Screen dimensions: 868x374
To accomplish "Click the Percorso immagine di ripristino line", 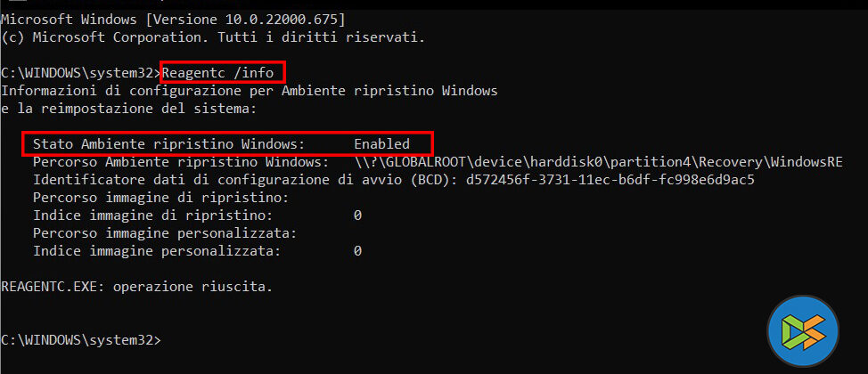I will 160,198.
